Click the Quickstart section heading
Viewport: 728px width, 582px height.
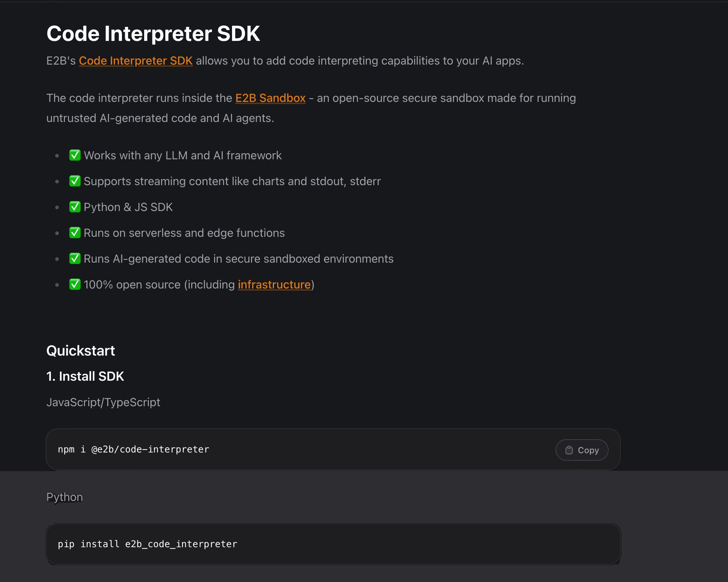tap(81, 351)
